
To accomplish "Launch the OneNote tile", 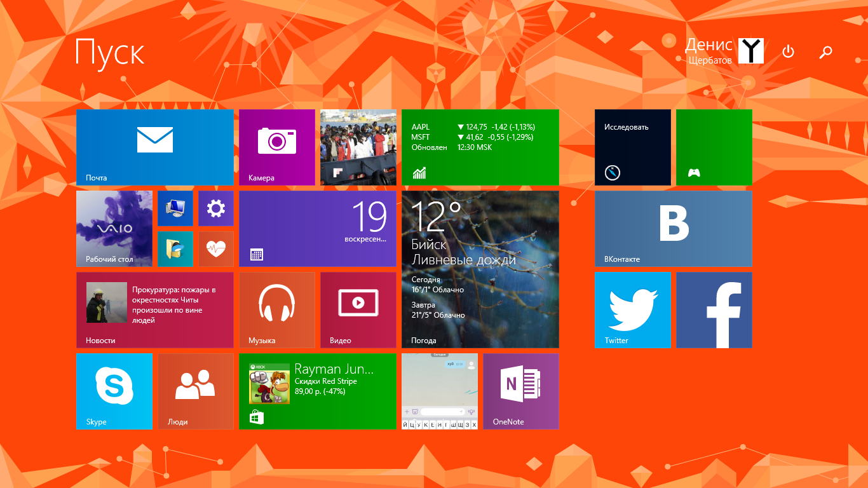I will [521, 391].
